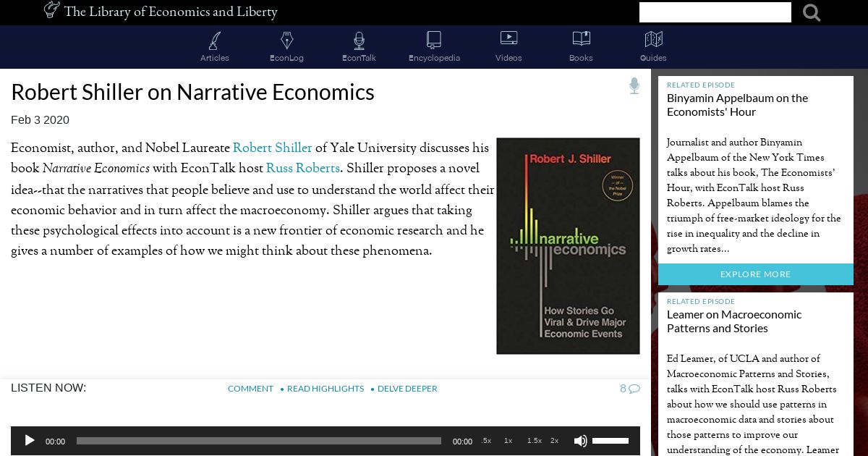
Task: Click the Narrative Economics book cover
Action: coord(568,246)
